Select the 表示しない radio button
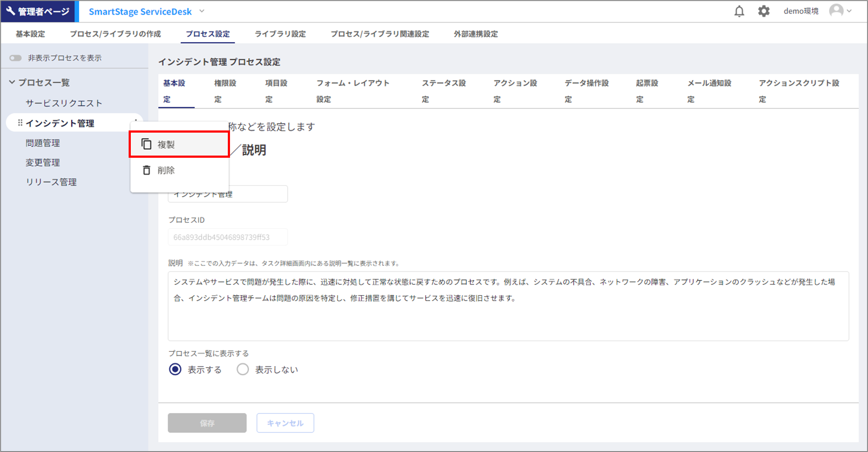Viewport: 868px width, 452px height. 243,369
